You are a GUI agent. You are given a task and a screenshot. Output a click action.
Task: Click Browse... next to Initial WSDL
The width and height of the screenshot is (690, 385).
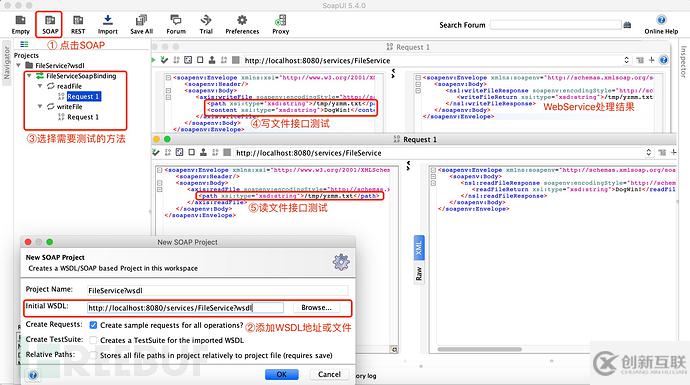[x=316, y=308]
